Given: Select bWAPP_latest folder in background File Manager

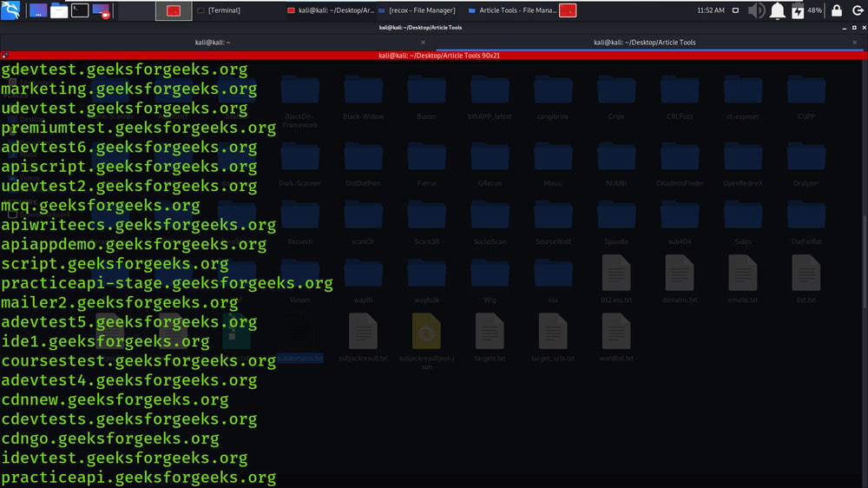Looking at the screenshot, I should pyautogui.click(x=490, y=97).
